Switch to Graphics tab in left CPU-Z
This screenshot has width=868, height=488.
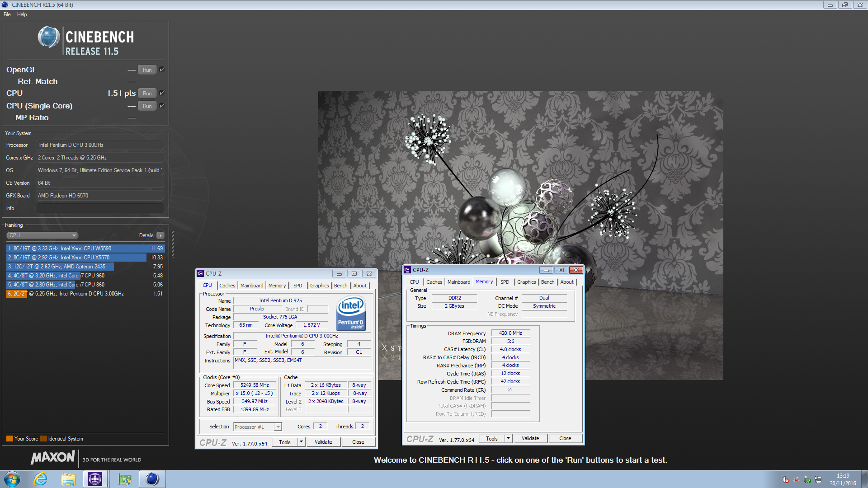click(x=319, y=286)
